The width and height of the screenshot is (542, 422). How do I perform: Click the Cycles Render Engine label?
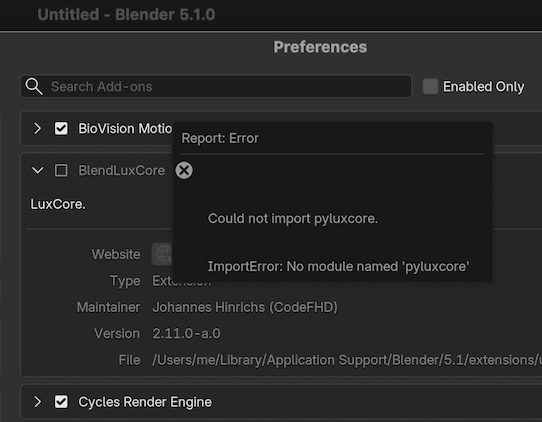145,402
